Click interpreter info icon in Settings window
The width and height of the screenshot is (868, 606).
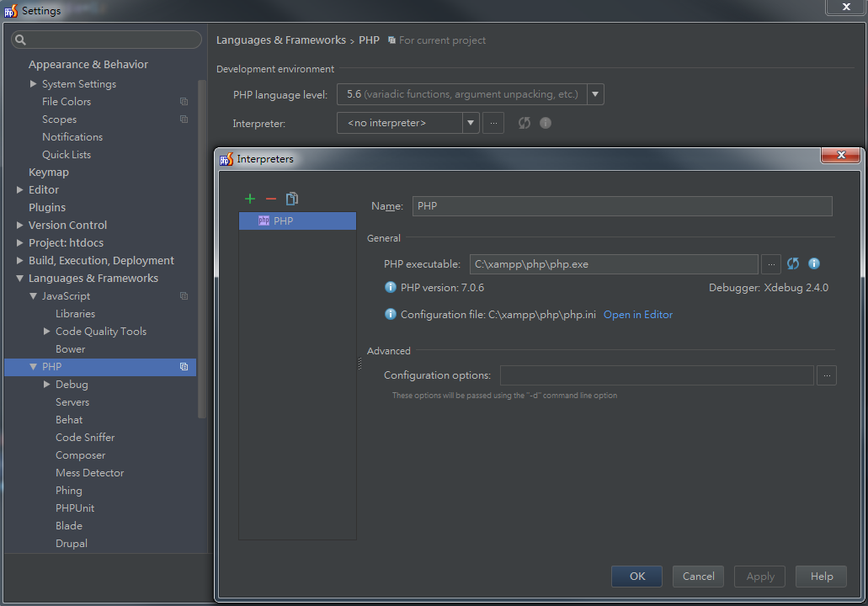point(546,123)
